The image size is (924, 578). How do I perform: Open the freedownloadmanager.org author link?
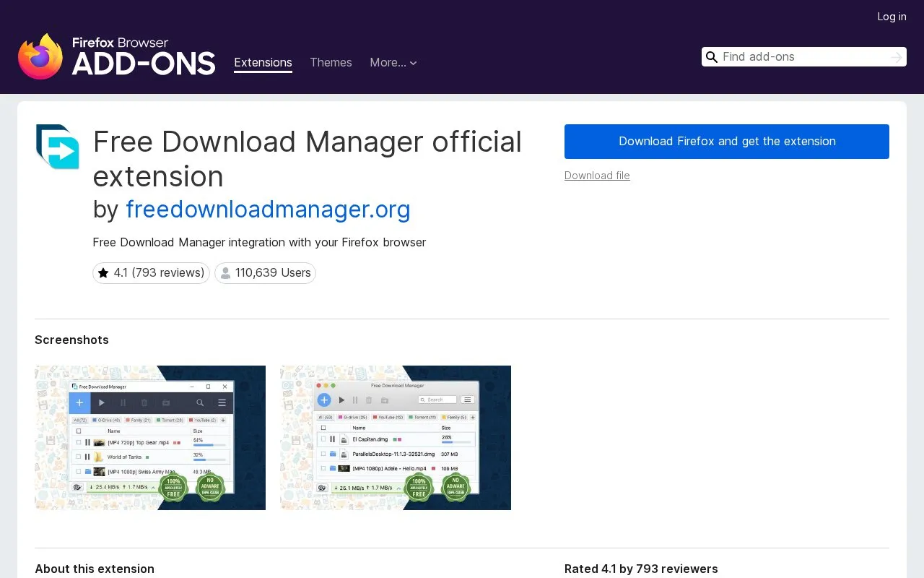pos(268,210)
